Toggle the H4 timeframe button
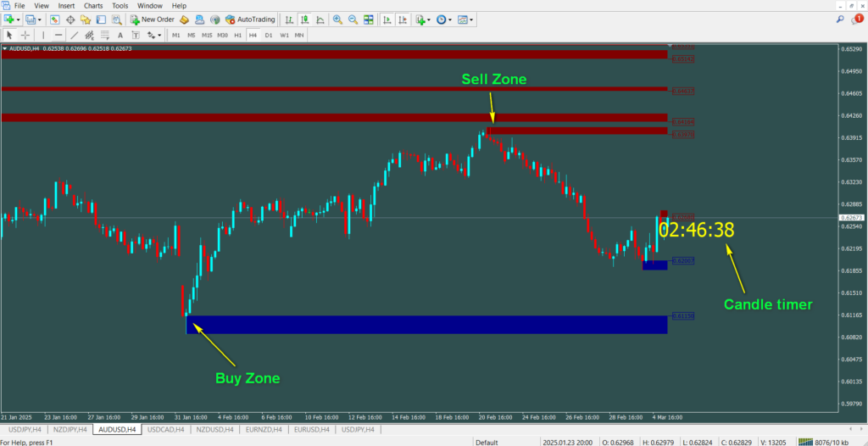 click(253, 36)
